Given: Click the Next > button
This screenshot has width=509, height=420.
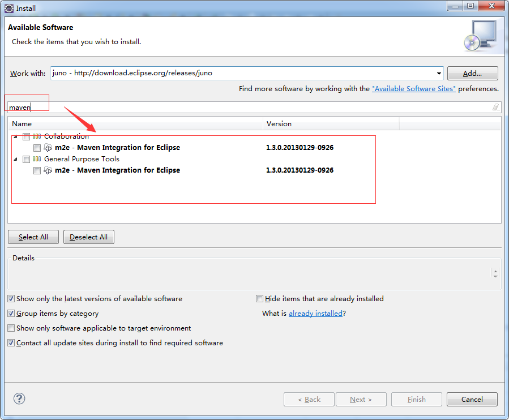Looking at the screenshot, I should point(361,399).
